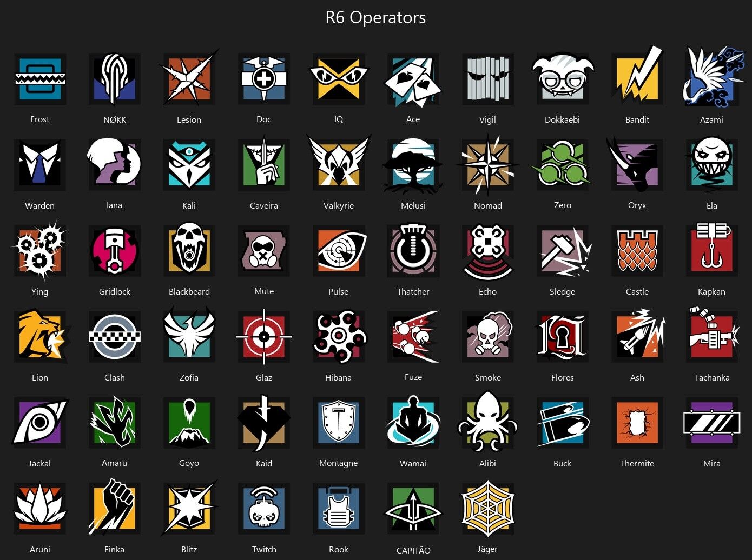Click the R6 Operators title
The width and height of the screenshot is (752, 560).
[x=375, y=17]
